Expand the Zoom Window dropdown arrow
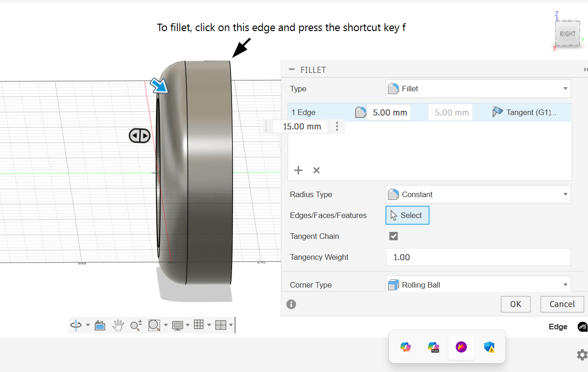 coord(166,326)
